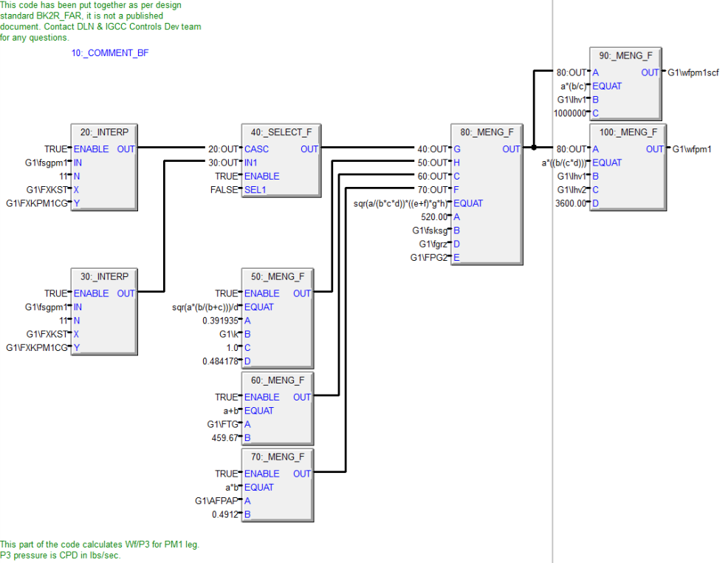Select the 10:_COMMENT_BF label
Viewport: 728px width, 563px height.
click(x=110, y=53)
